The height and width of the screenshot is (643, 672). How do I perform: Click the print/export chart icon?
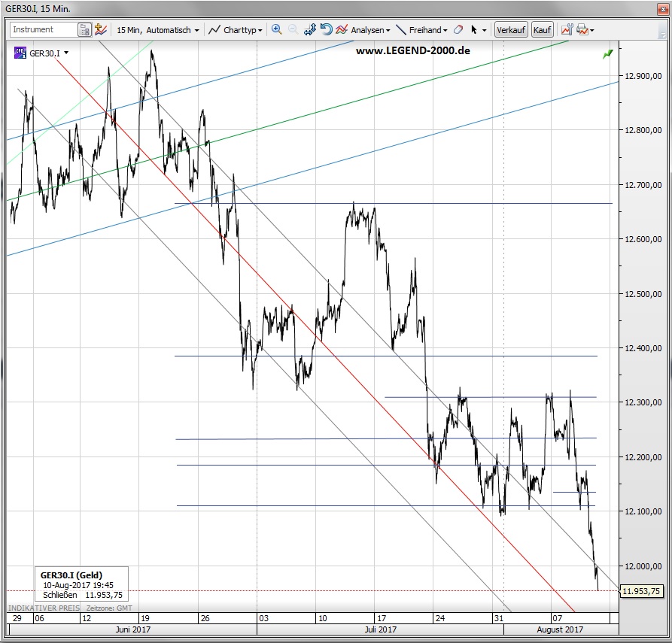click(582, 29)
